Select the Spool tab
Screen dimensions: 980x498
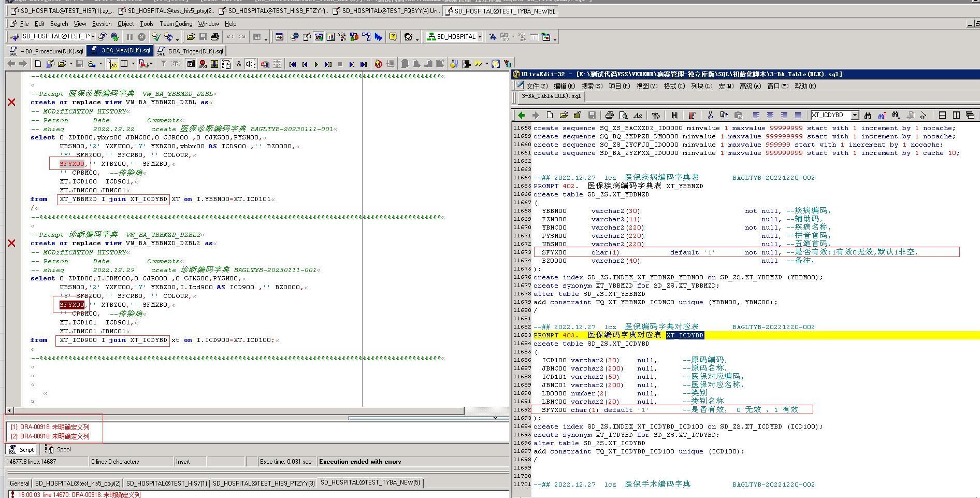63,449
